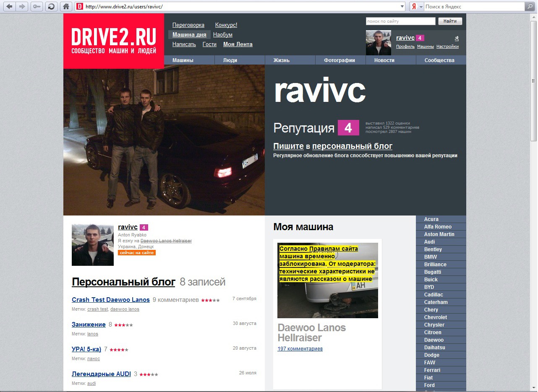Open the blocked car photo under Моя машина
Viewport: 538px width, 392px height.
(x=328, y=280)
